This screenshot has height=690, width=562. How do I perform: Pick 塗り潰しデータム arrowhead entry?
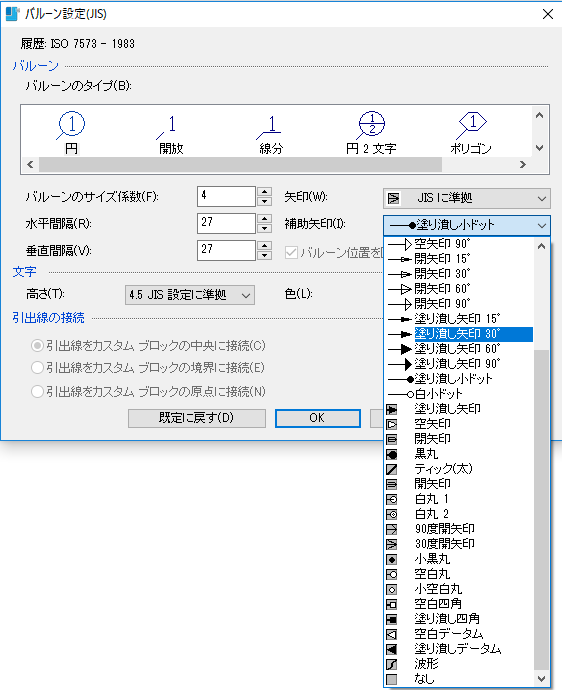(x=458, y=649)
